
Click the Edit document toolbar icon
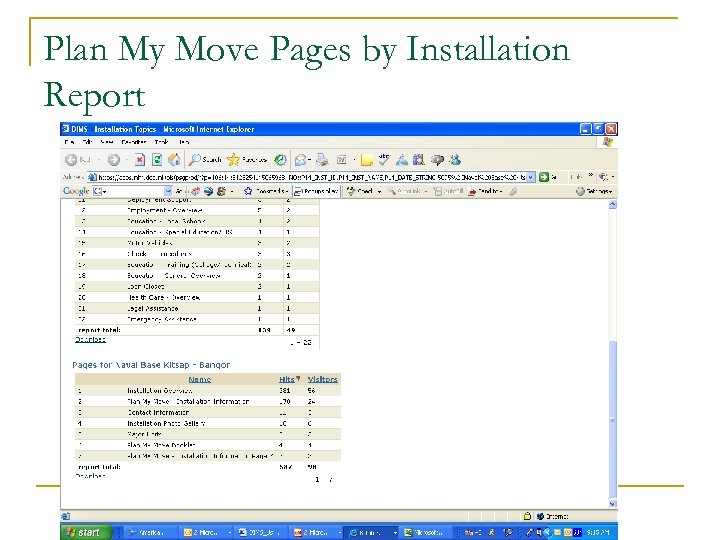coord(342,160)
